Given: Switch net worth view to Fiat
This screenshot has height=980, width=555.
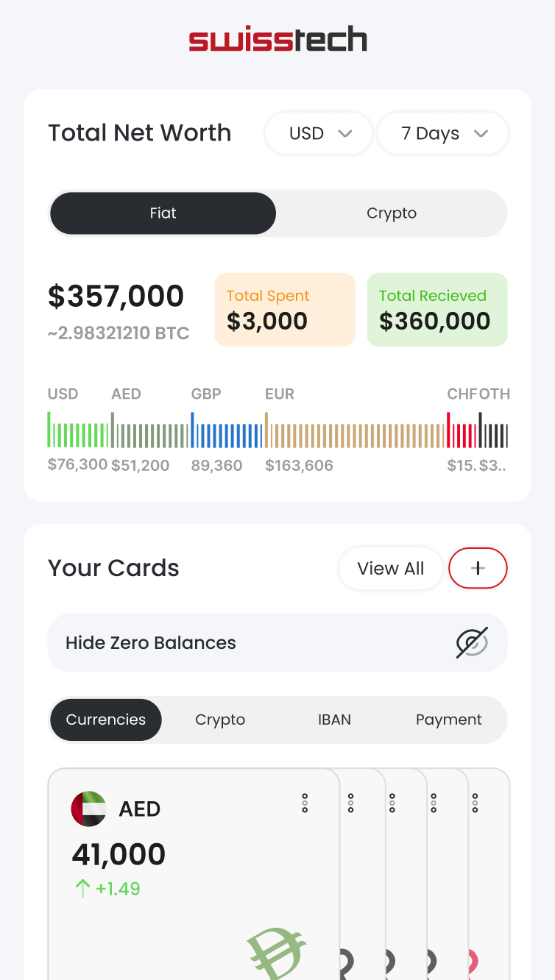Looking at the screenshot, I should (163, 213).
